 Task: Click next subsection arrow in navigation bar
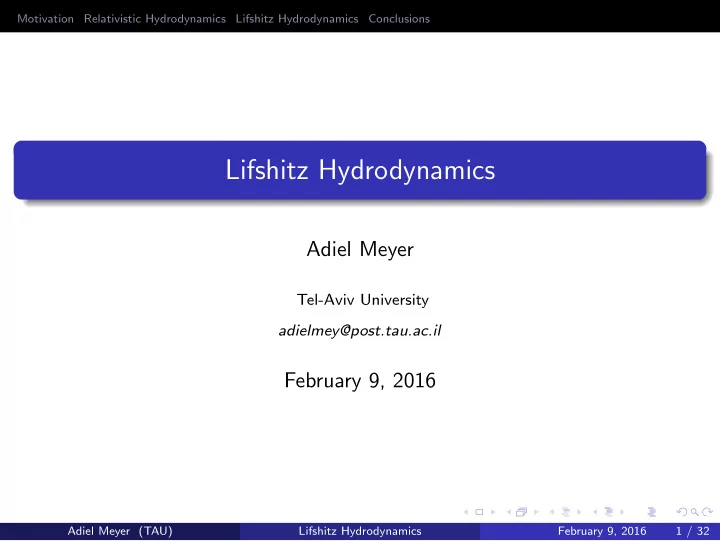[x=579, y=512]
